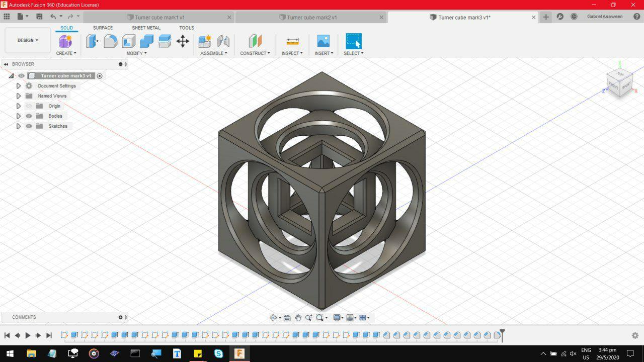This screenshot has height=362, width=644.
Task: Open the MODIFY dropdown menu
Action: click(x=136, y=53)
